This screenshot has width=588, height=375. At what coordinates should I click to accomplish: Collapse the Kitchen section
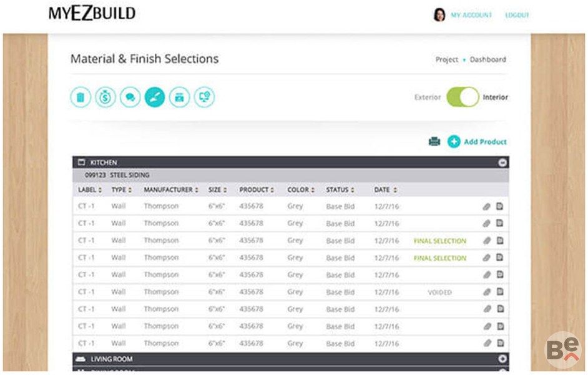[502, 162]
